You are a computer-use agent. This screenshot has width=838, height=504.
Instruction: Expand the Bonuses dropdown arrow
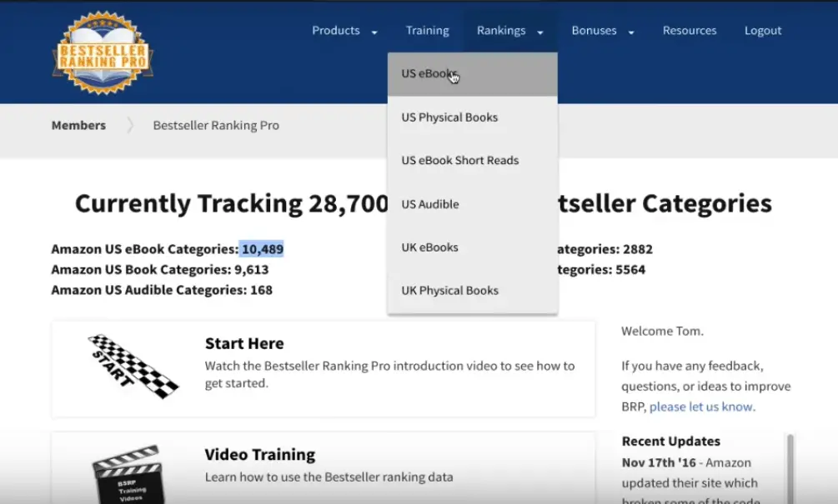631,32
